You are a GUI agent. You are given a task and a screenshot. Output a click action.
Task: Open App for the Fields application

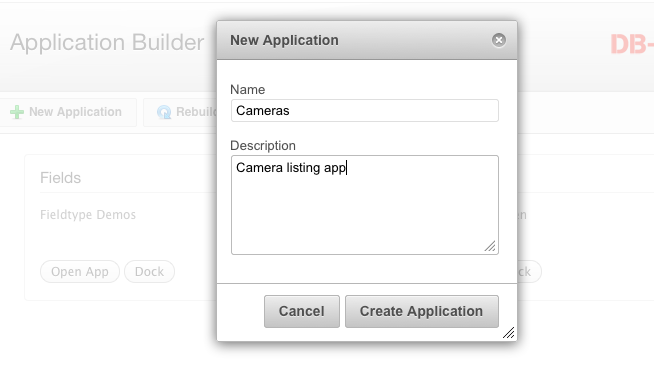[x=80, y=271]
